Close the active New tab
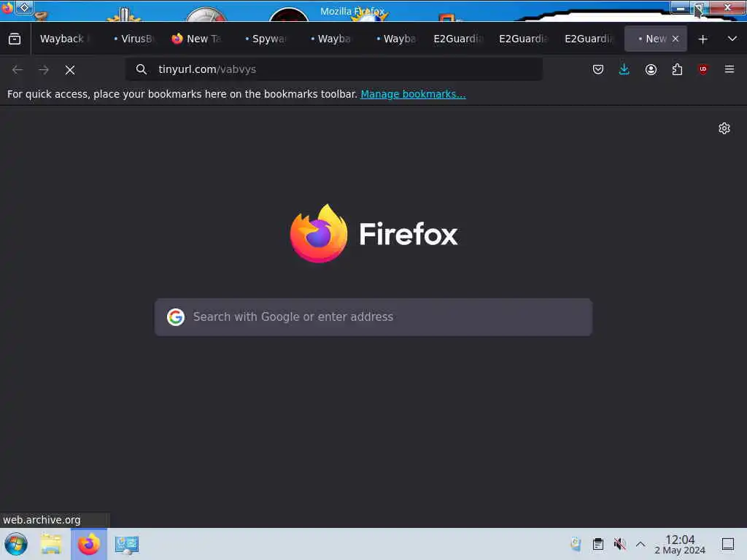The height and width of the screenshot is (560, 747). 676,39
